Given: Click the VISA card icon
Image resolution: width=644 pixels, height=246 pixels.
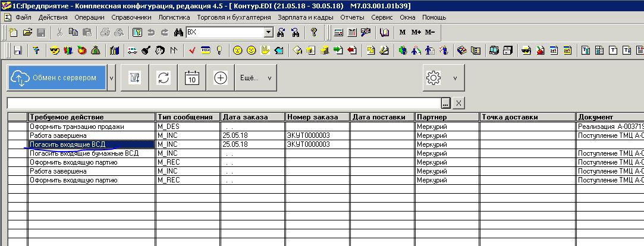Looking at the screenshot, I should 205,51.
